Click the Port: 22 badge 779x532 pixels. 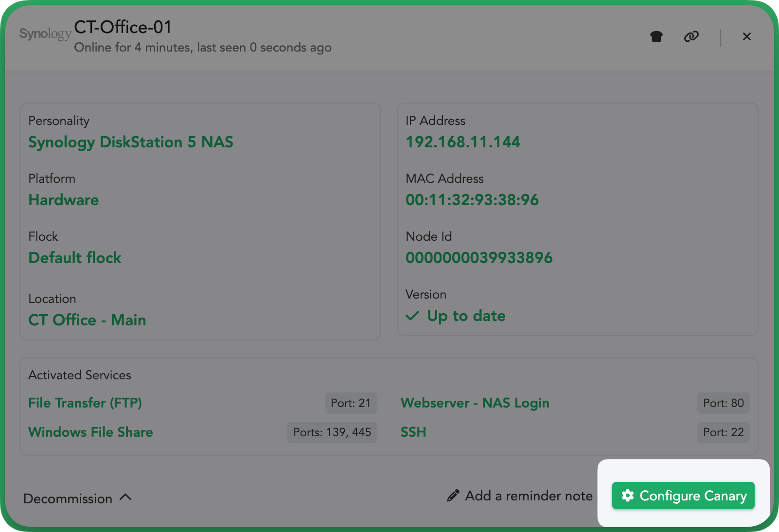(x=724, y=432)
